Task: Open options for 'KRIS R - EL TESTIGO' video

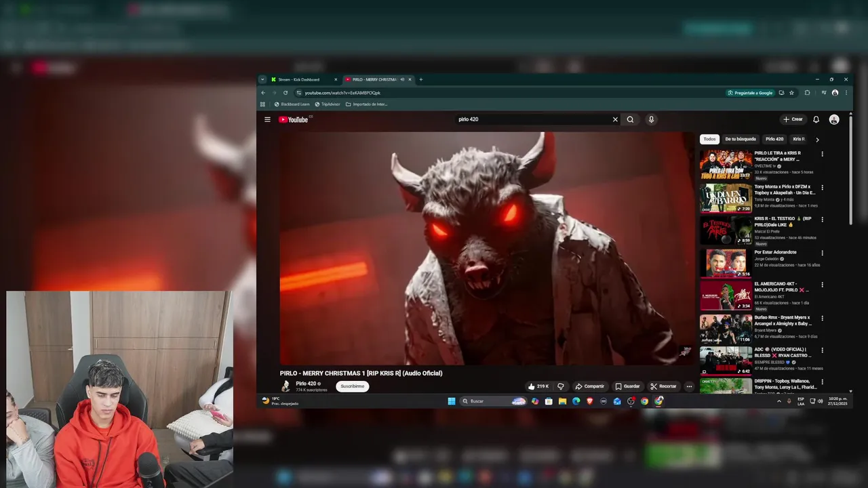Action: click(822, 219)
